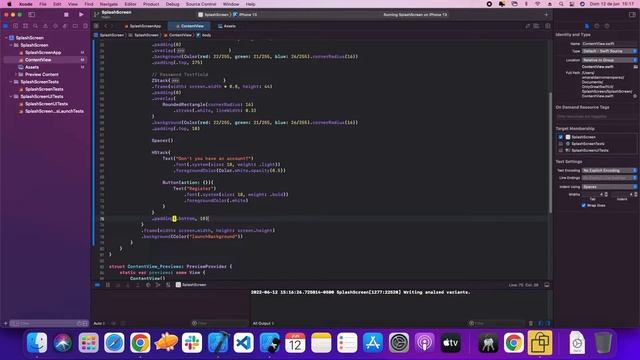Open the Source Control menu

tap(201, 4)
